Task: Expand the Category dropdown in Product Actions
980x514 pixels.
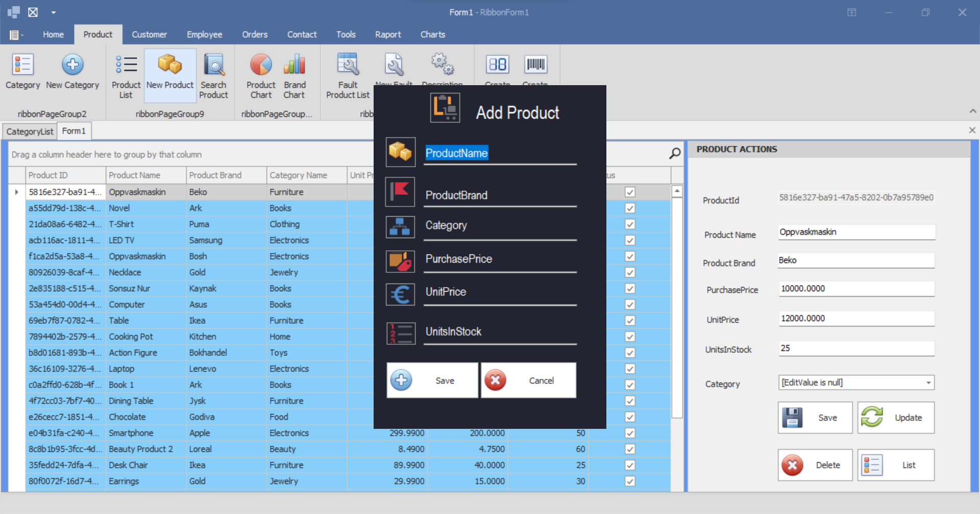Action: (928, 383)
